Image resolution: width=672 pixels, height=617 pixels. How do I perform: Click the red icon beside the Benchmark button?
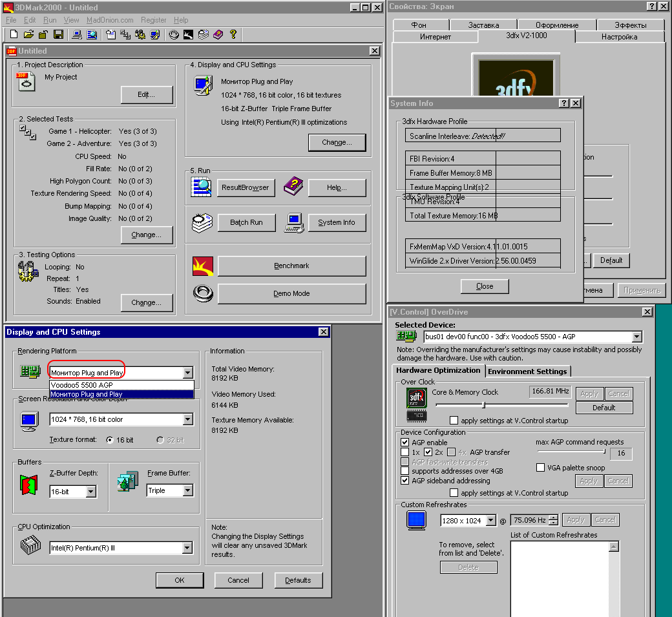(x=203, y=266)
